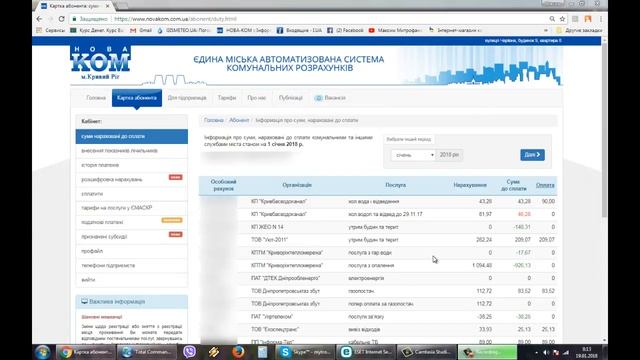The height and width of the screenshot is (360, 640).
Task: Go back with the browser back arrow
Action: [40, 19]
